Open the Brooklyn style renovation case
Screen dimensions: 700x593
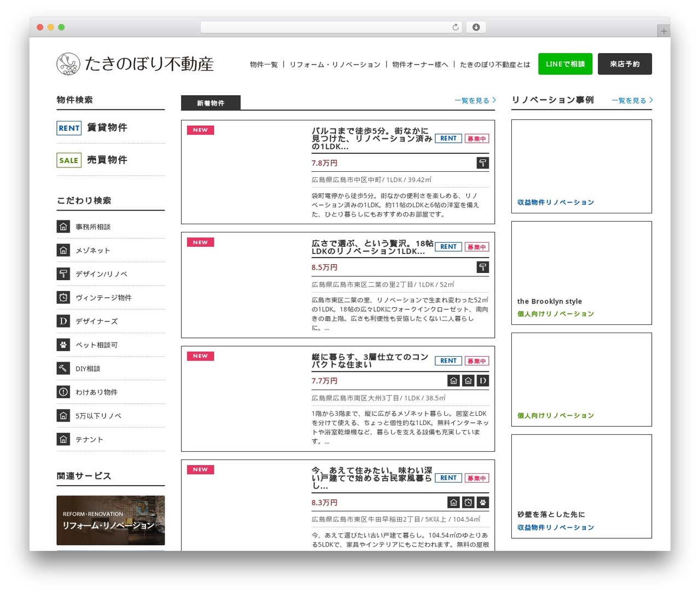(581, 273)
